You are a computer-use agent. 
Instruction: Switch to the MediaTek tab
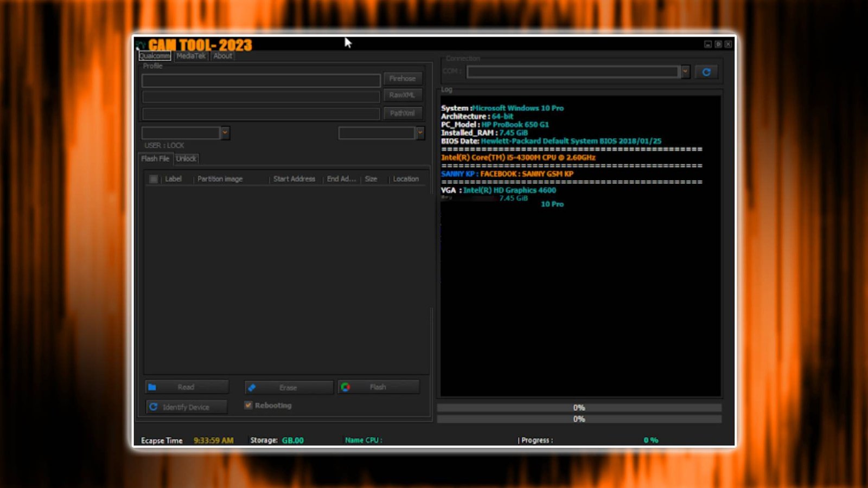coord(190,56)
